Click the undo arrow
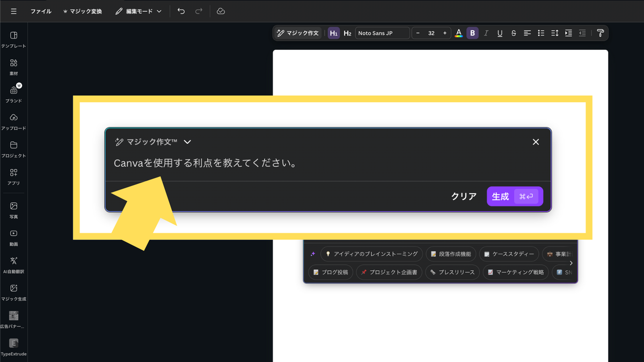The image size is (644, 362). [x=181, y=11]
